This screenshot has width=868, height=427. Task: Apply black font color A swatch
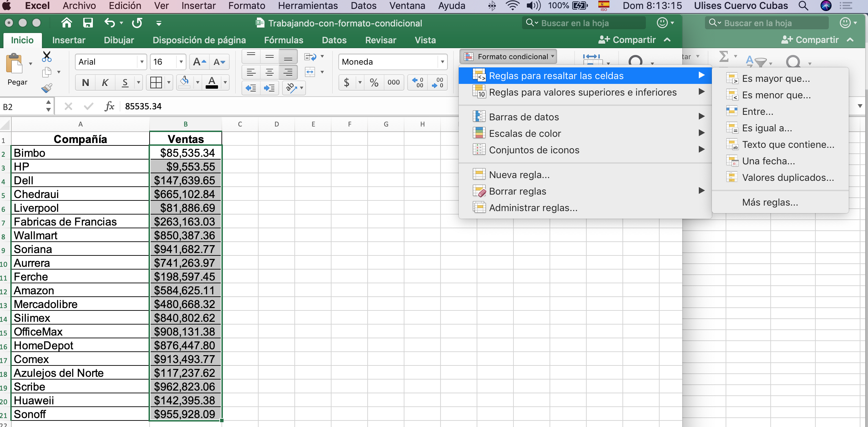pyautogui.click(x=212, y=83)
